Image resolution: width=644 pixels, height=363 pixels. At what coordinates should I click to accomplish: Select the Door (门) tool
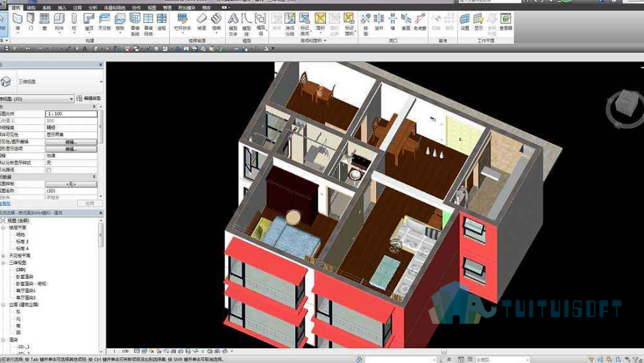(31, 22)
